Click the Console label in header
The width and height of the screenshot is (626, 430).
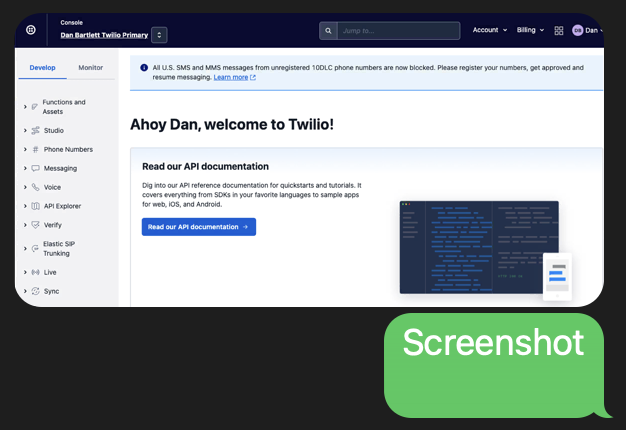click(x=71, y=23)
